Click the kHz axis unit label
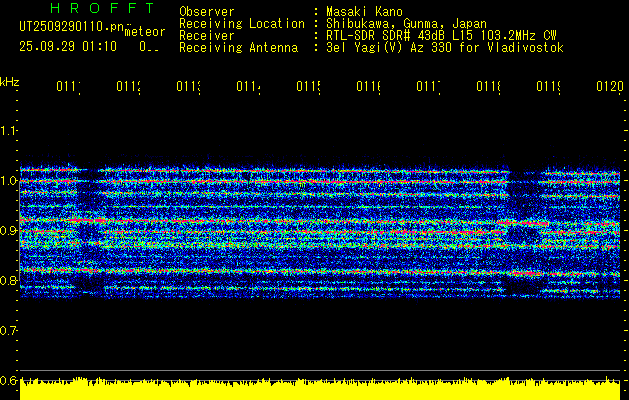 (x=9, y=83)
